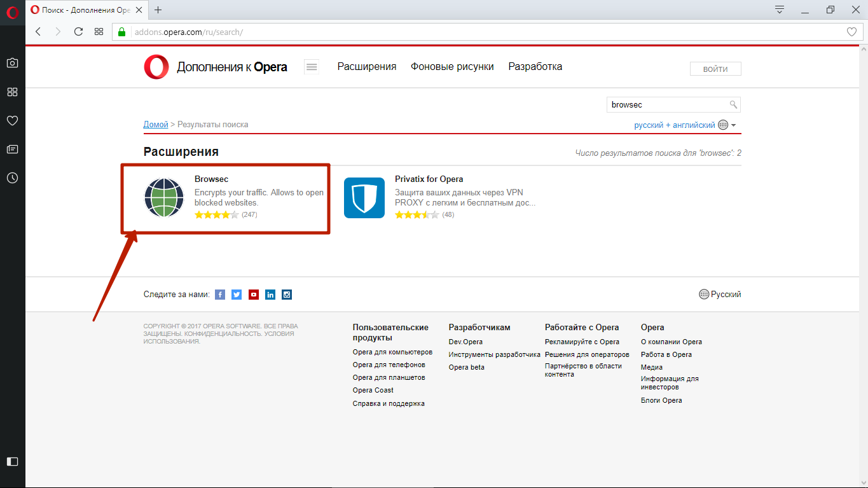This screenshot has width=868, height=488.
Task: Open the Browsec extension title
Action: (x=211, y=179)
